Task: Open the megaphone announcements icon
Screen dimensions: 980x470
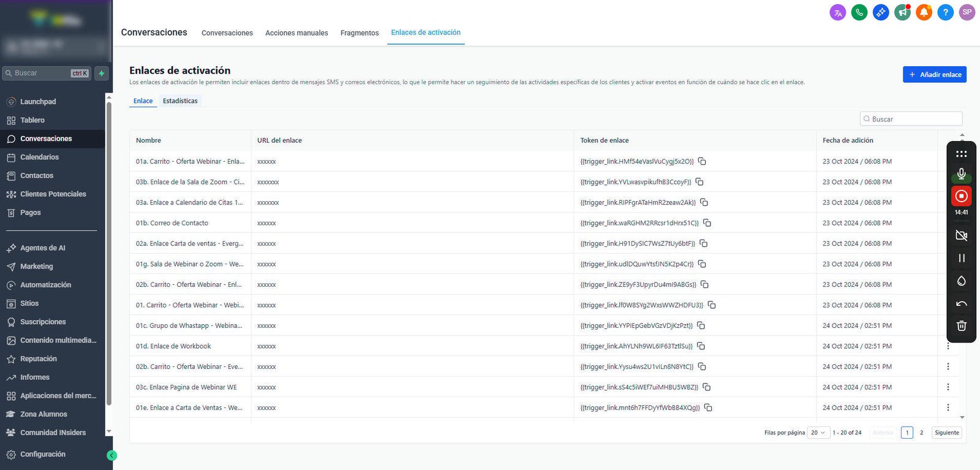Action: coord(902,12)
